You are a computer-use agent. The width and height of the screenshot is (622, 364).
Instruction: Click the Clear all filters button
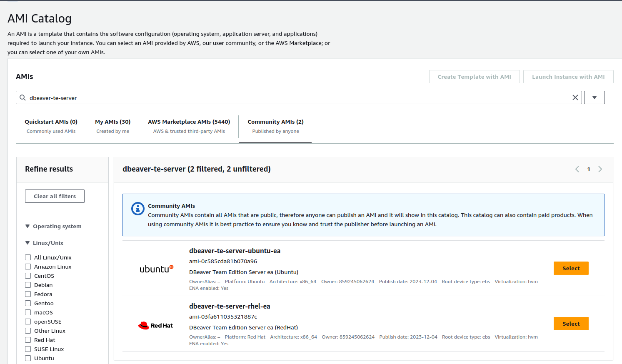tap(55, 196)
